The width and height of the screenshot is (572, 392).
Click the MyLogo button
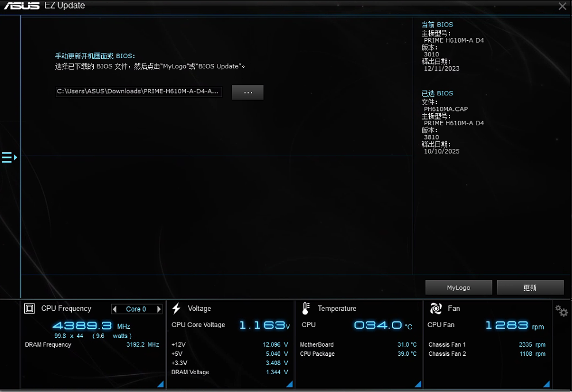(459, 287)
